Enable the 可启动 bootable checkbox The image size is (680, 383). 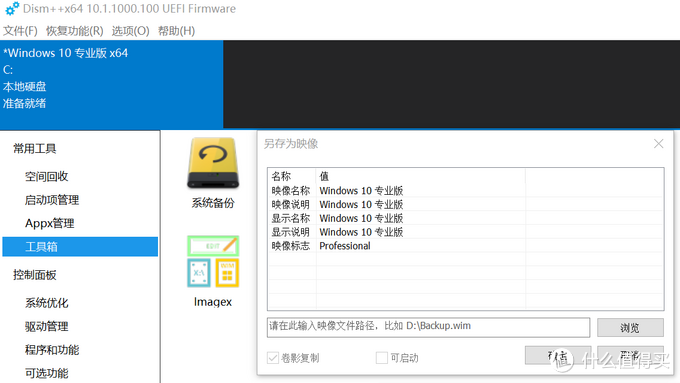click(382, 358)
